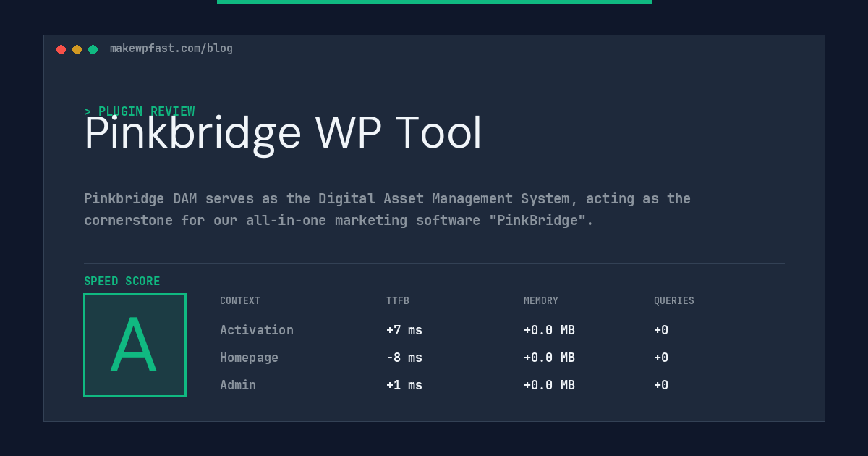Click the '+1 ms' Admin TTFB value
Image resolution: width=868 pixels, height=456 pixels.
pyautogui.click(x=404, y=385)
